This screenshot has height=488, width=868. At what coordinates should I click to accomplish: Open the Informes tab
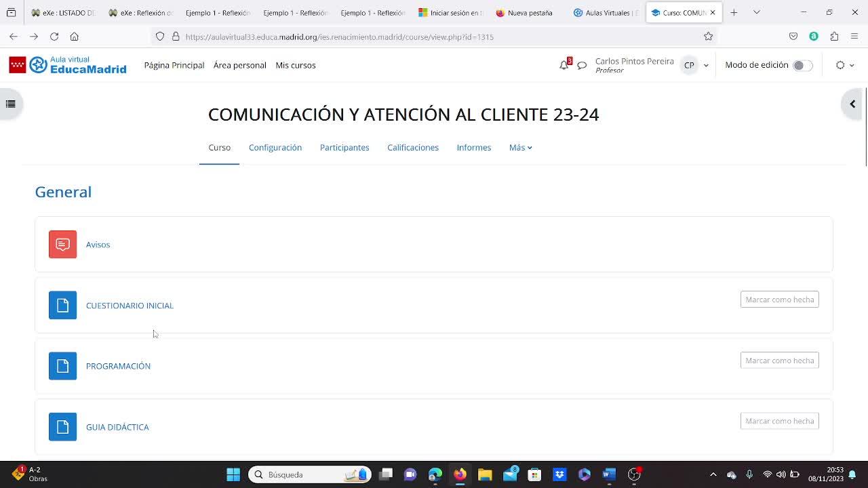tap(474, 147)
